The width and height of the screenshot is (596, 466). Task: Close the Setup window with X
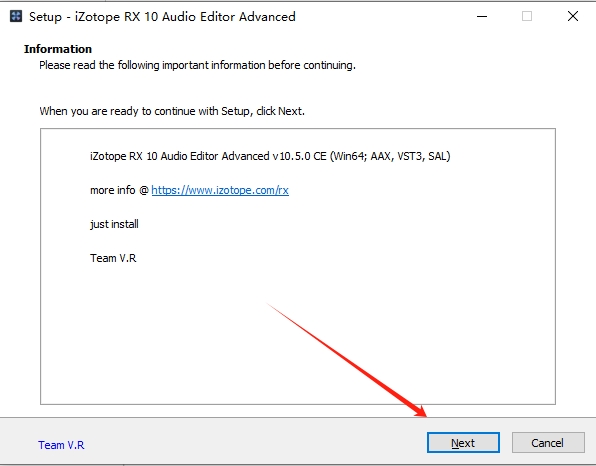tap(573, 16)
